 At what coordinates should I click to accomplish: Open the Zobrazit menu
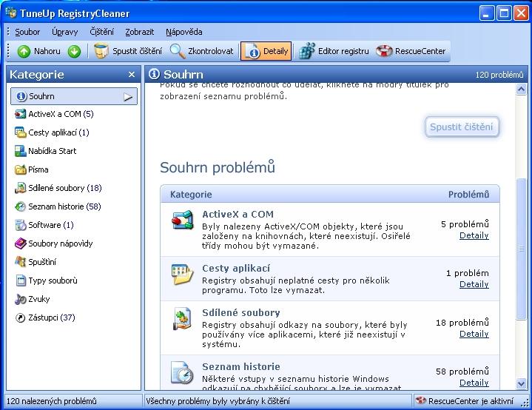139,32
